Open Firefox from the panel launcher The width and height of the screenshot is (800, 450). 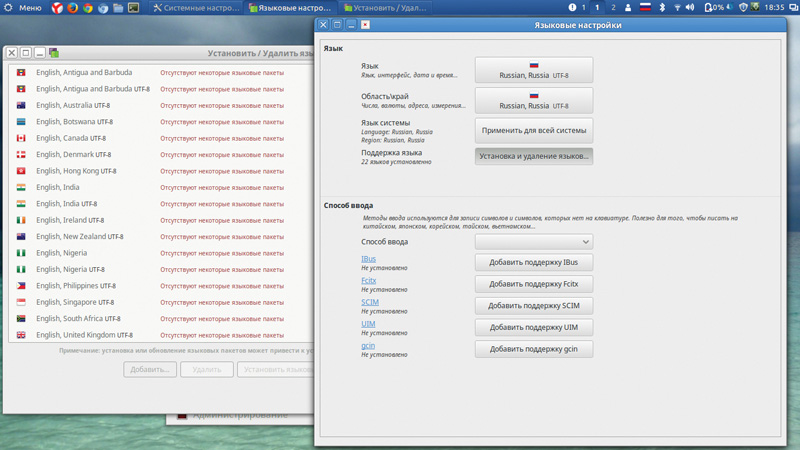click(x=72, y=8)
